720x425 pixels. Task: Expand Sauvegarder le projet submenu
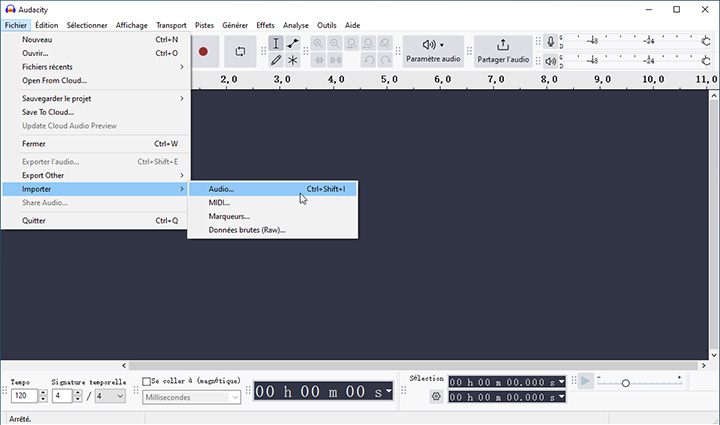pyautogui.click(x=96, y=99)
